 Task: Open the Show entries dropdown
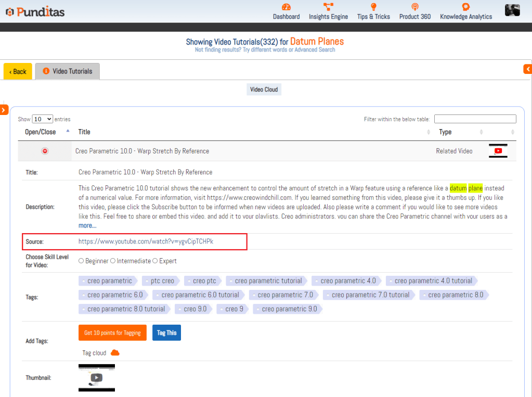pos(42,119)
